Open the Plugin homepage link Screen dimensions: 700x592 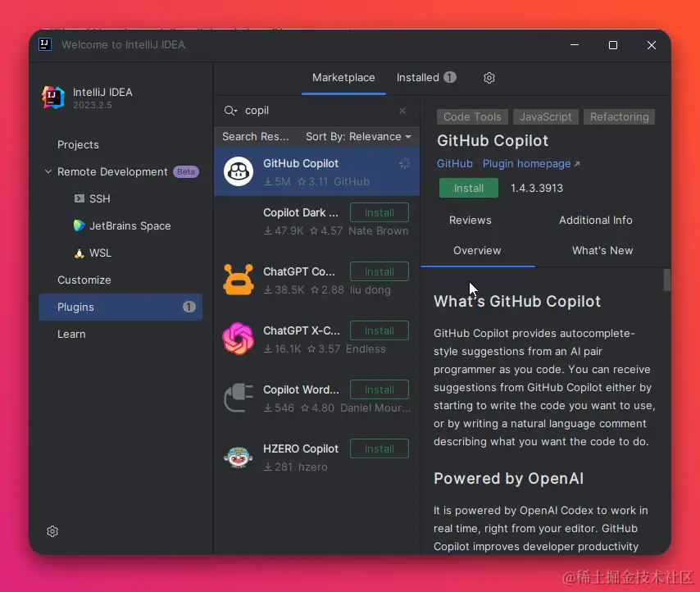pos(531,164)
